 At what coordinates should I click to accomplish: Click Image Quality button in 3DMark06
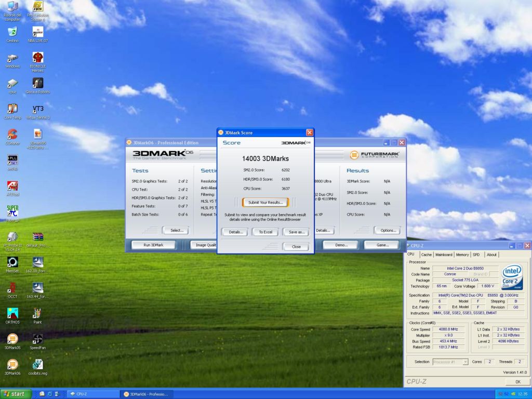click(x=204, y=245)
